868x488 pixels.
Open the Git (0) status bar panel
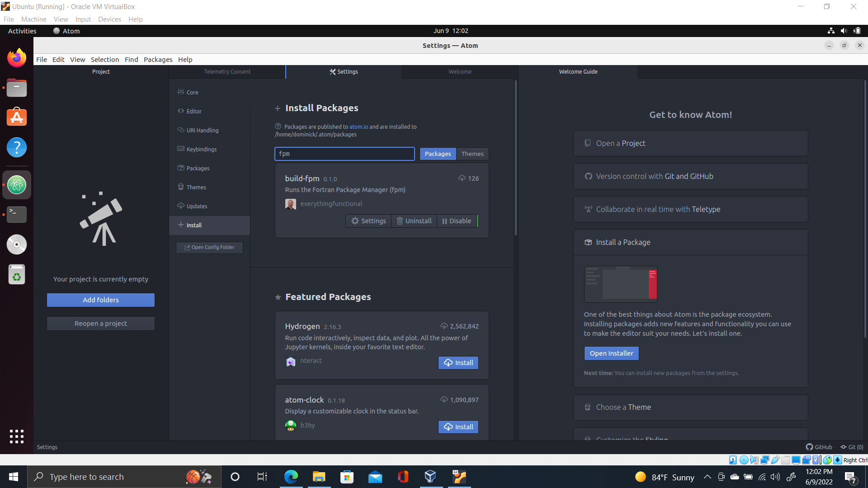tap(852, 447)
